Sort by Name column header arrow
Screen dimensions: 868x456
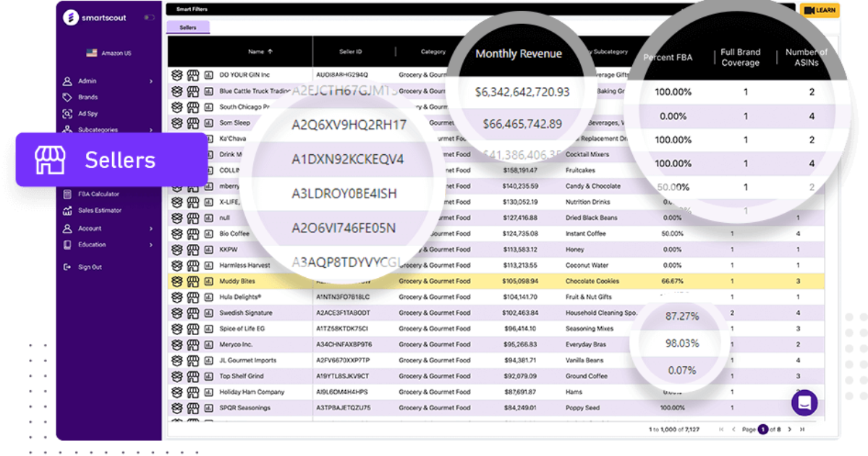click(271, 51)
